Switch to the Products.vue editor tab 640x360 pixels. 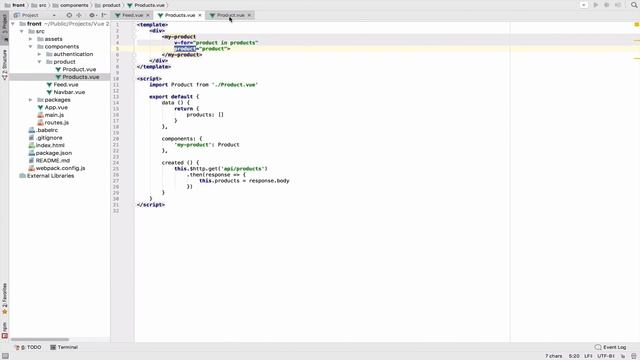(180, 15)
